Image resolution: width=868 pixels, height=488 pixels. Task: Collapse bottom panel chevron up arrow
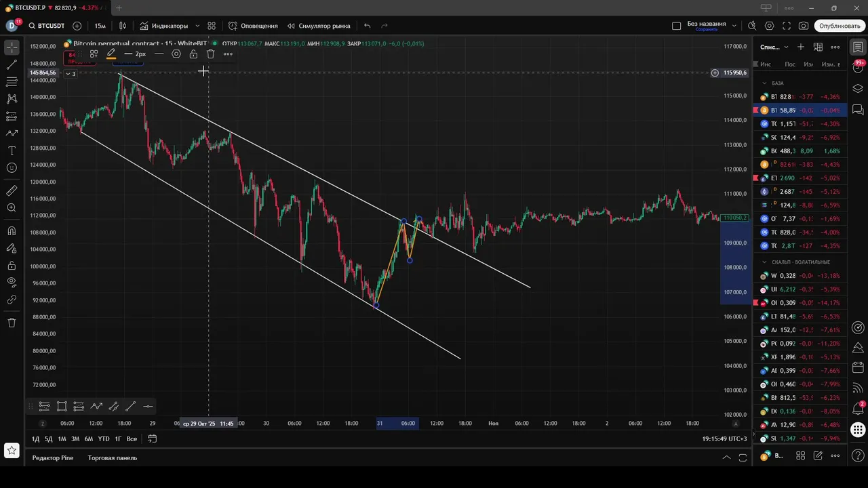tap(726, 457)
